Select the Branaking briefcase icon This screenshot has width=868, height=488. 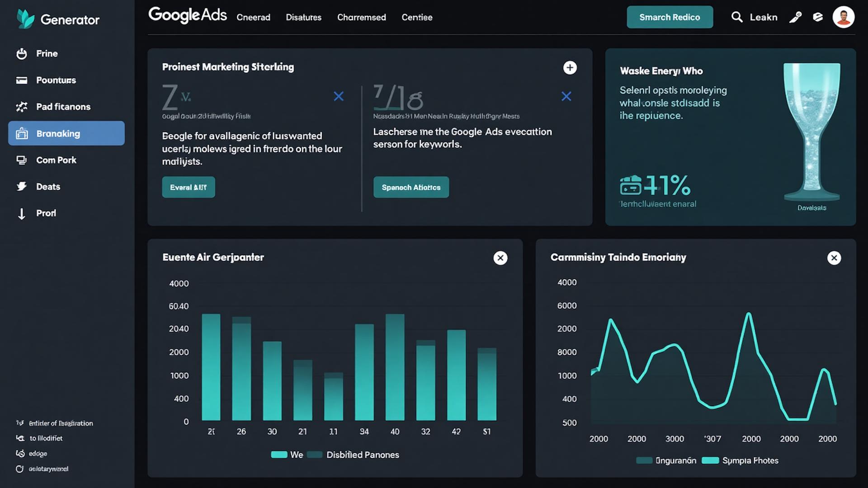pyautogui.click(x=21, y=133)
